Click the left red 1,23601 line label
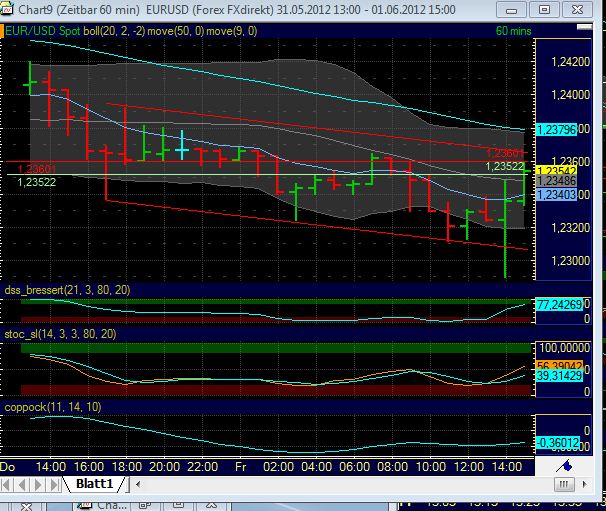Viewport: 606px width, 511px height. click(x=37, y=169)
